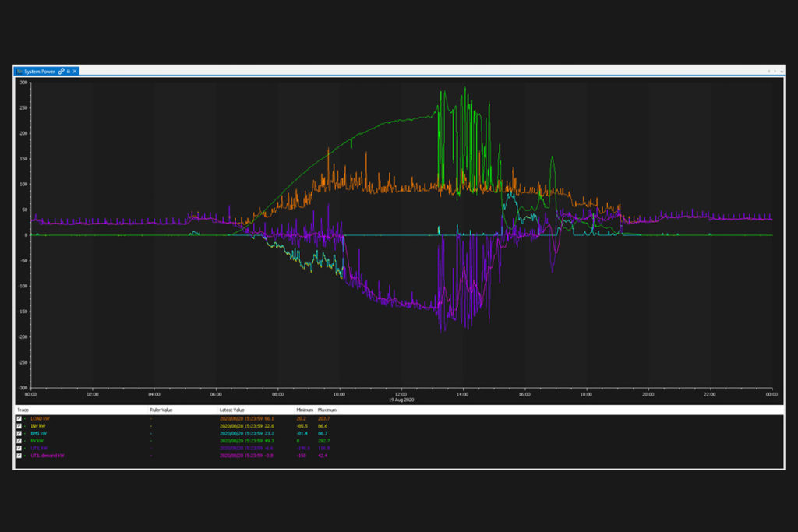
Task: Disable the PV kW trace checkbox
Action: click(x=19, y=441)
